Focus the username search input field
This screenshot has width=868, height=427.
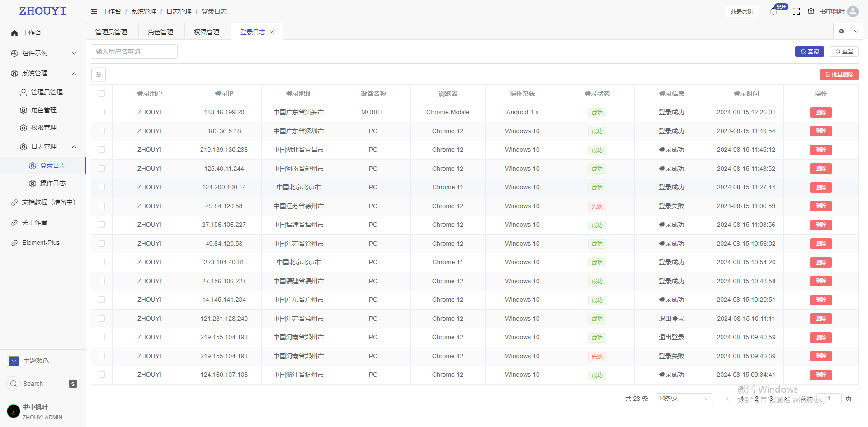click(x=134, y=52)
